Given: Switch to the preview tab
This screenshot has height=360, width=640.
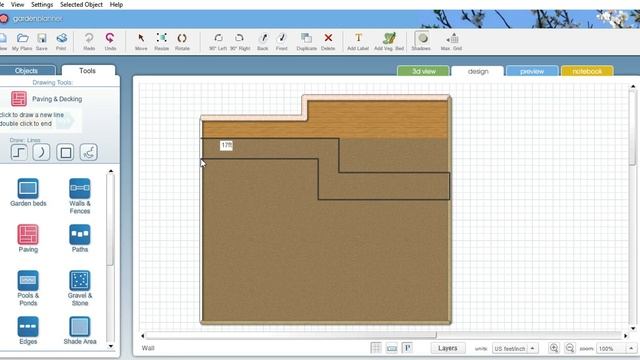Looking at the screenshot, I should tap(532, 71).
